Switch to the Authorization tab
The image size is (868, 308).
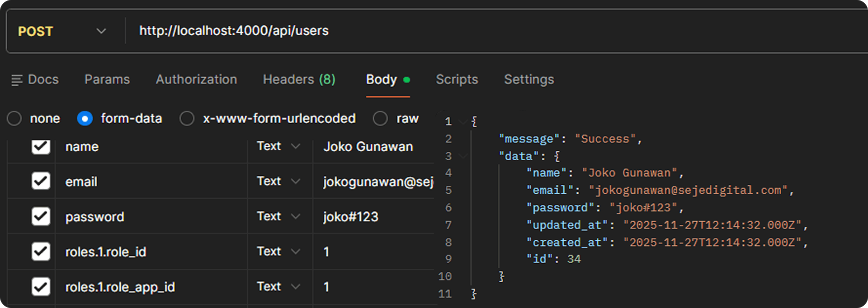click(196, 79)
